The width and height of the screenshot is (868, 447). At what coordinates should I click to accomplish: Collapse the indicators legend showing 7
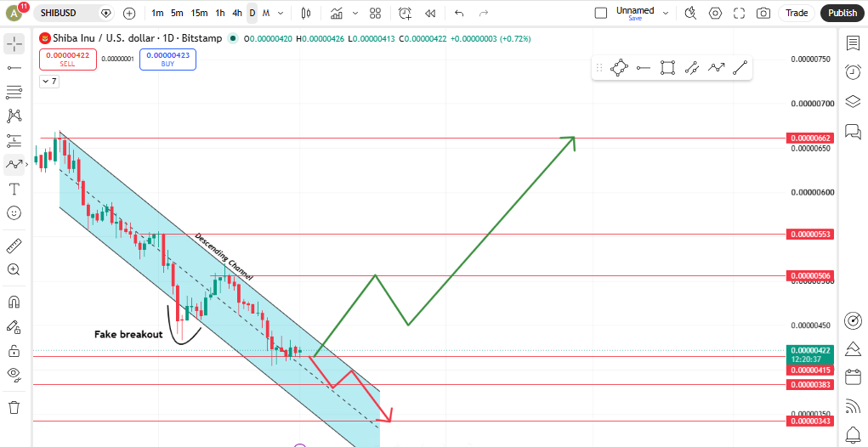[49, 82]
